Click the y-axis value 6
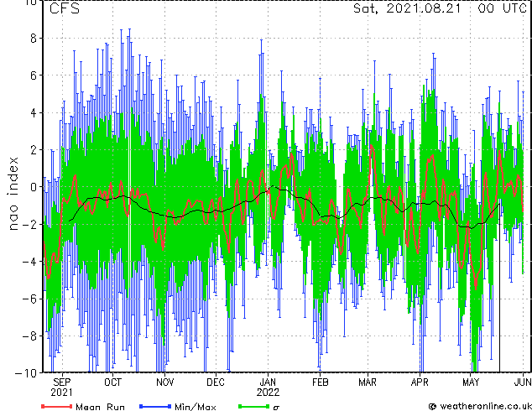532x411 pixels. [x=34, y=75]
